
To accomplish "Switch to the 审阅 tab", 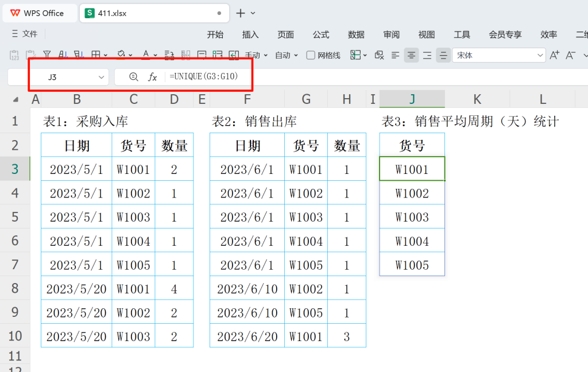I will [x=392, y=34].
